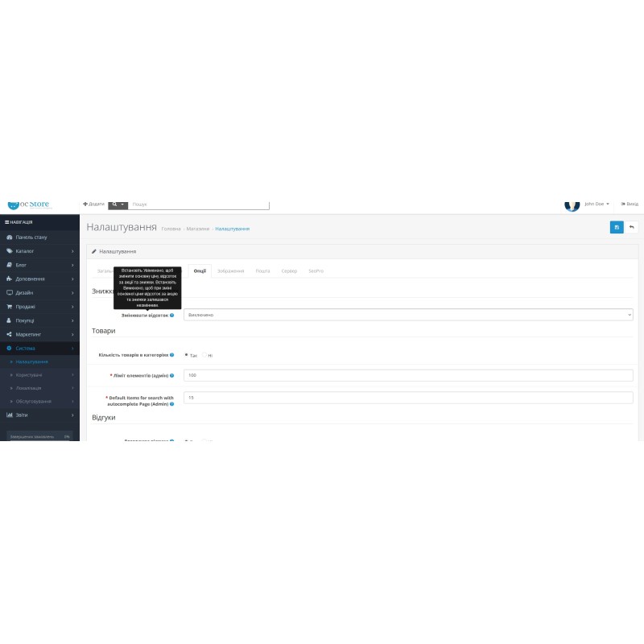Click the Продажі shopping cart icon

click(x=10, y=305)
